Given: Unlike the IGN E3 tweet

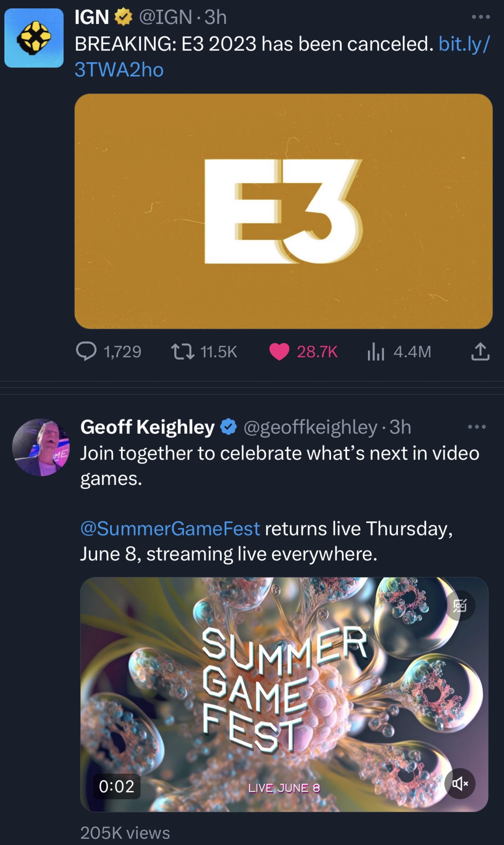Looking at the screenshot, I should [279, 351].
